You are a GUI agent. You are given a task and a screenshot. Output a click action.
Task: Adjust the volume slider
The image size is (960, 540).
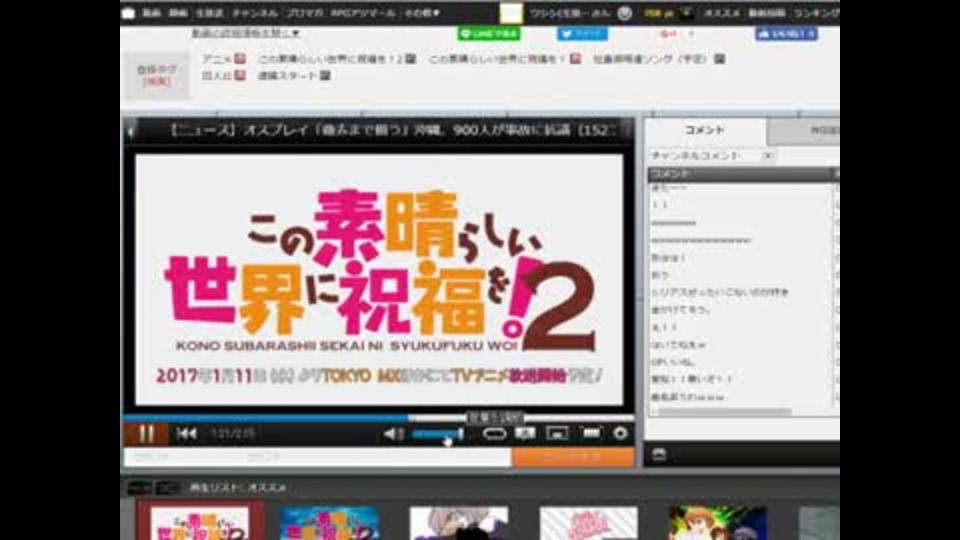click(438, 433)
